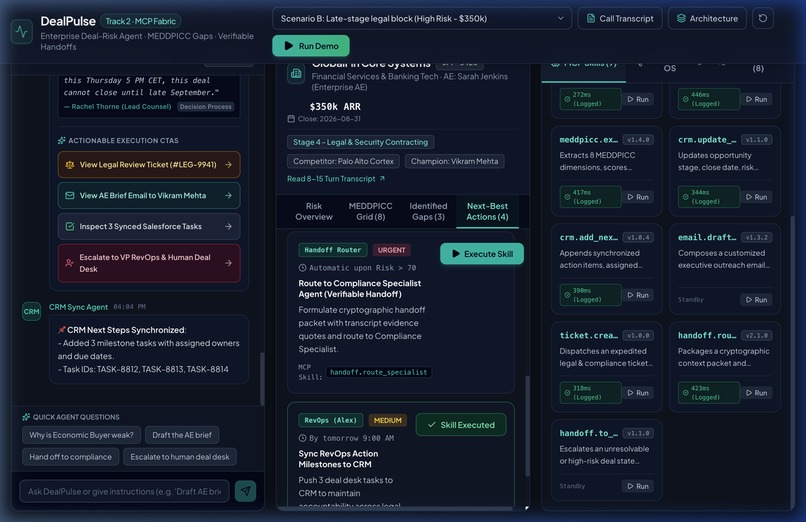Click the arrow on View AE Brief Email
The height and width of the screenshot is (522, 806).
click(228, 196)
